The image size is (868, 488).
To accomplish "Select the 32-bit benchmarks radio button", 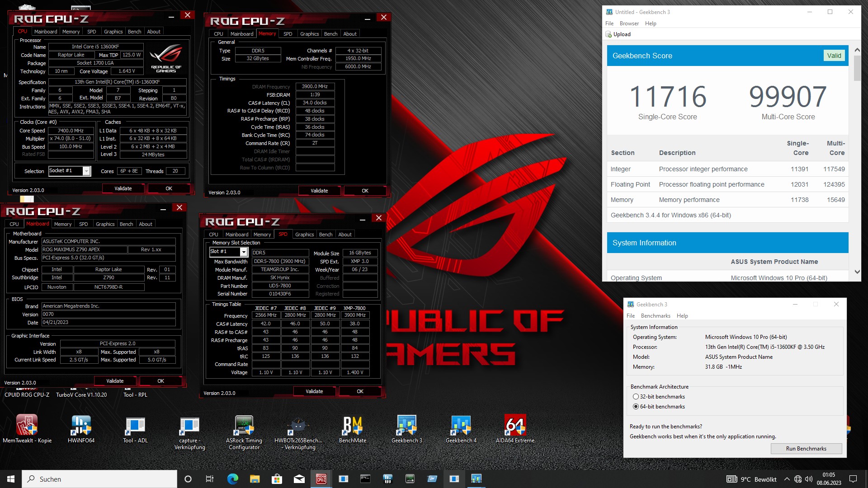I will click(x=636, y=397).
